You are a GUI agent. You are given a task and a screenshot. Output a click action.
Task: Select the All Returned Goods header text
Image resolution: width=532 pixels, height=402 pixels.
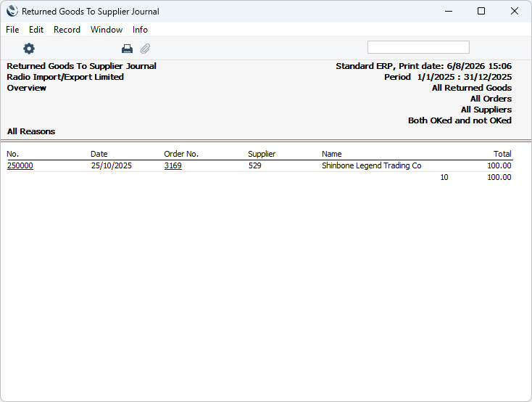[x=472, y=88]
